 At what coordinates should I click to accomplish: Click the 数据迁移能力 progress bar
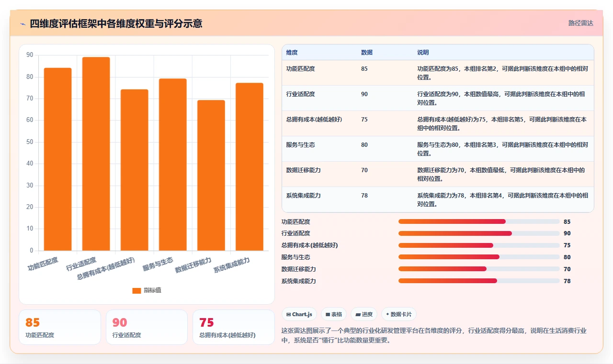(x=479, y=269)
